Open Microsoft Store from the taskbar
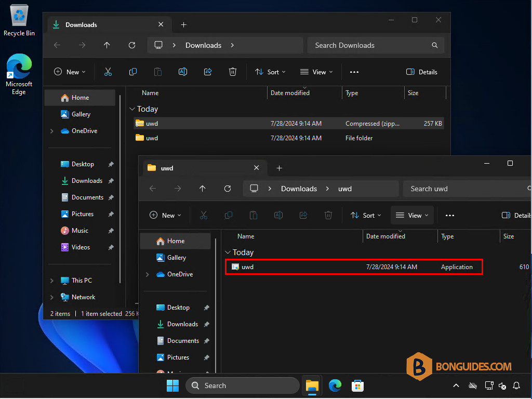The height and width of the screenshot is (399, 532). tap(357, 386)
